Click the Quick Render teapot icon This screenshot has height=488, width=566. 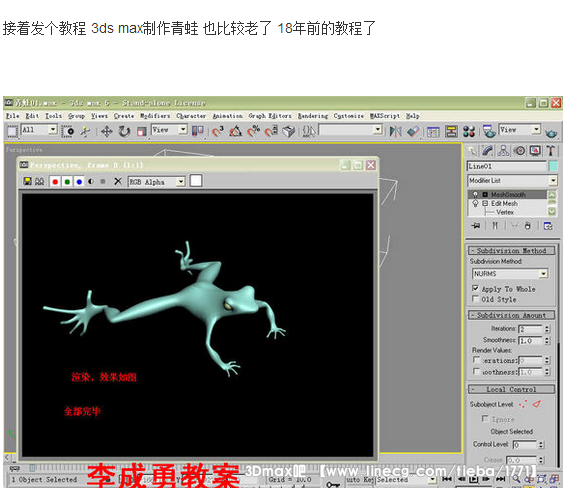[x=551, y=133]
